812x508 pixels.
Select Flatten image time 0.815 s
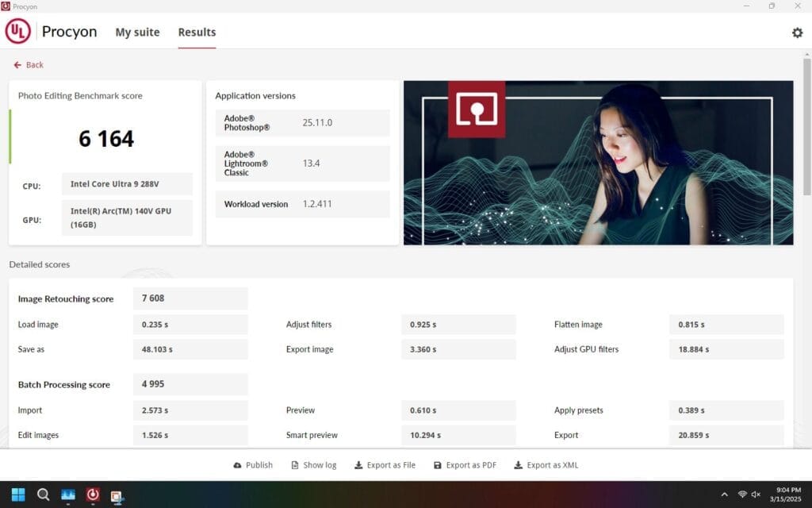(x=726, y=325)
